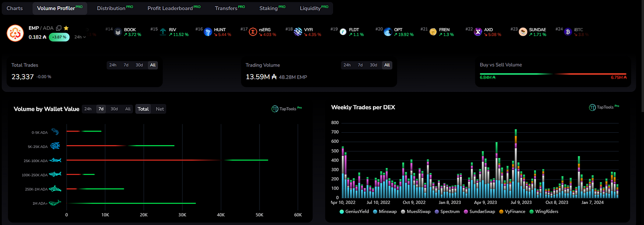Set Total Trades range to 24h
This screenshot has width=644, height=225.
[112, 65]
